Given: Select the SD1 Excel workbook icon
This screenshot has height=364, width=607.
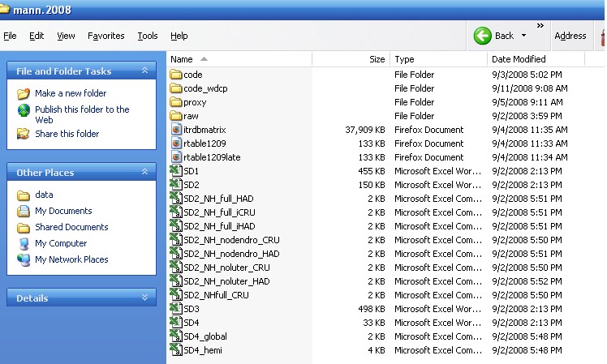Looking at the screenshot, I should [176, 171].
